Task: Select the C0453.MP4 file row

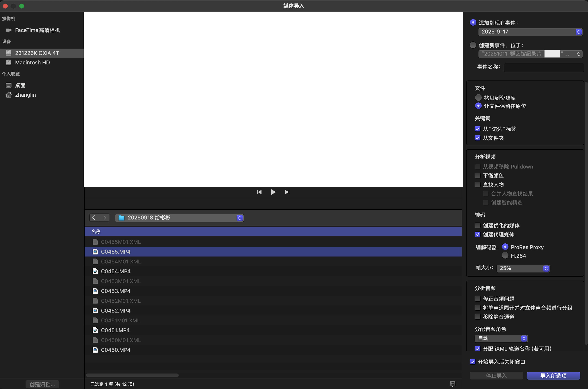Action: pos(116,291)
